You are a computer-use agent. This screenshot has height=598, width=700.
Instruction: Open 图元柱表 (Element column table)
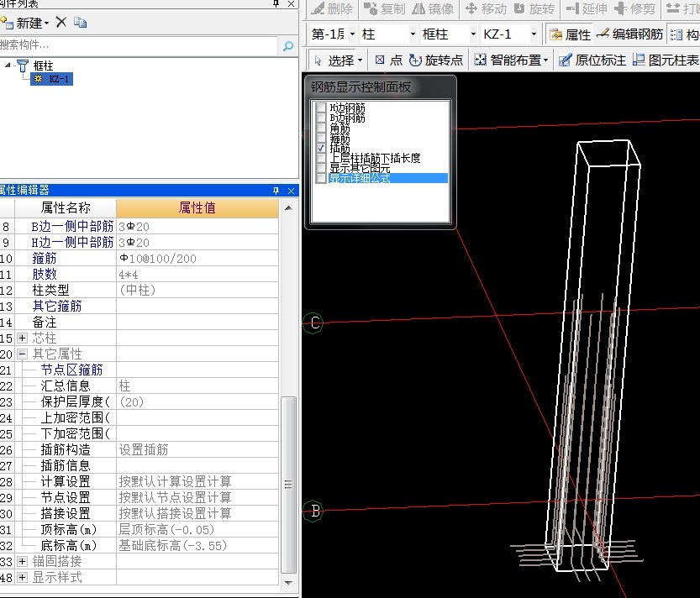pos(666,60)
